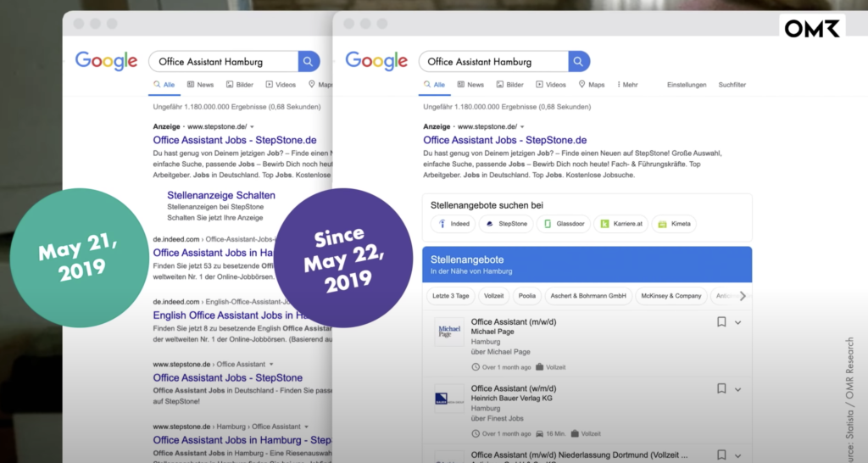
Task: Switch to Maps tab in right window
Action: coord(591,85)
